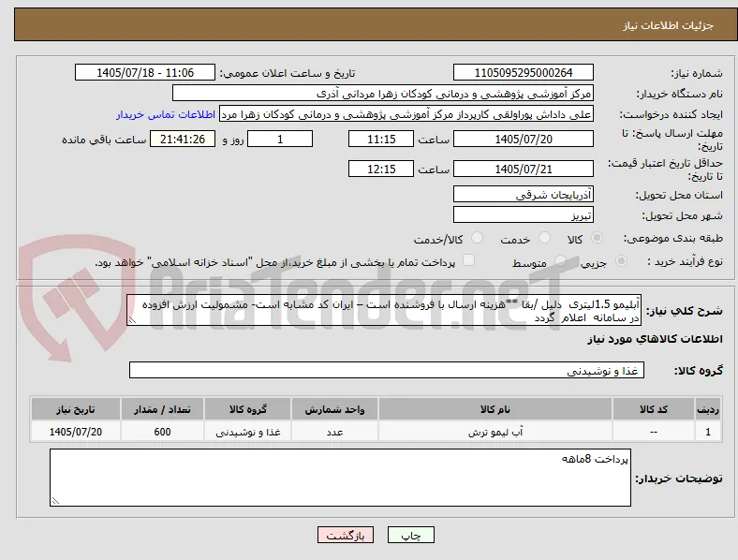
Task: Click the goods group field غذا و نوشیدنی
Action: click(387, 370)
